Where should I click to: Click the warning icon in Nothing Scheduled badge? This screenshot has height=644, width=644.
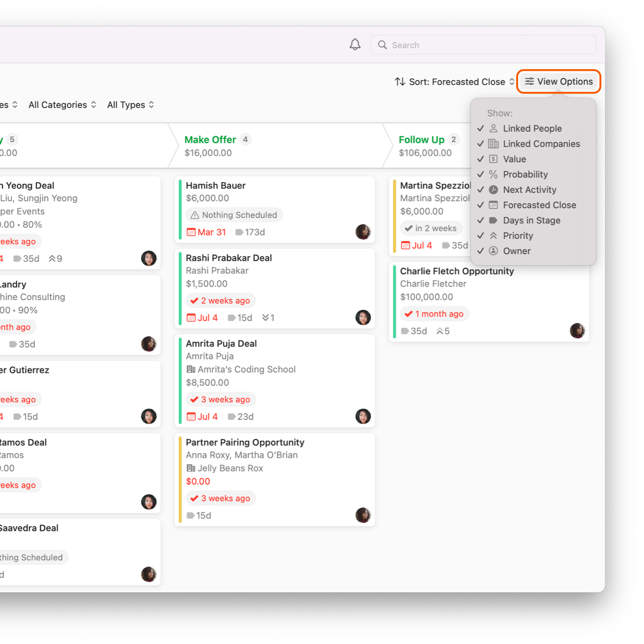pyautogui.click(x=195, y=215)
